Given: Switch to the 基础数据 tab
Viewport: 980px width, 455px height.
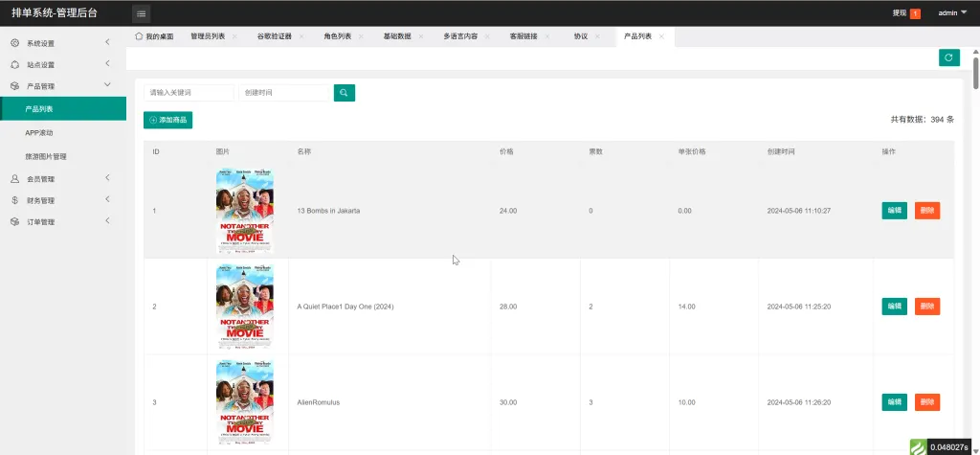Looking at the screenshot, I should pos(397,37).
